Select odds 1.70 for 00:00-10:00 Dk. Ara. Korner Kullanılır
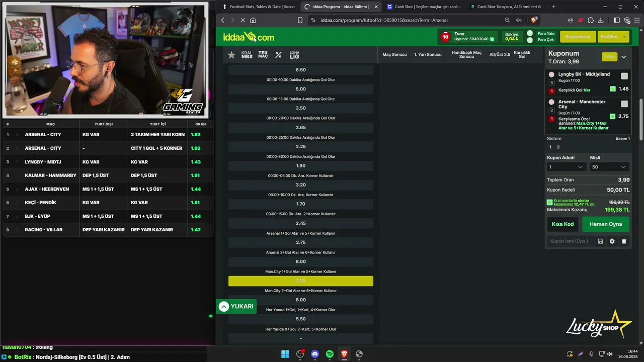Screen dimensions: 644x362 (301, 204)
